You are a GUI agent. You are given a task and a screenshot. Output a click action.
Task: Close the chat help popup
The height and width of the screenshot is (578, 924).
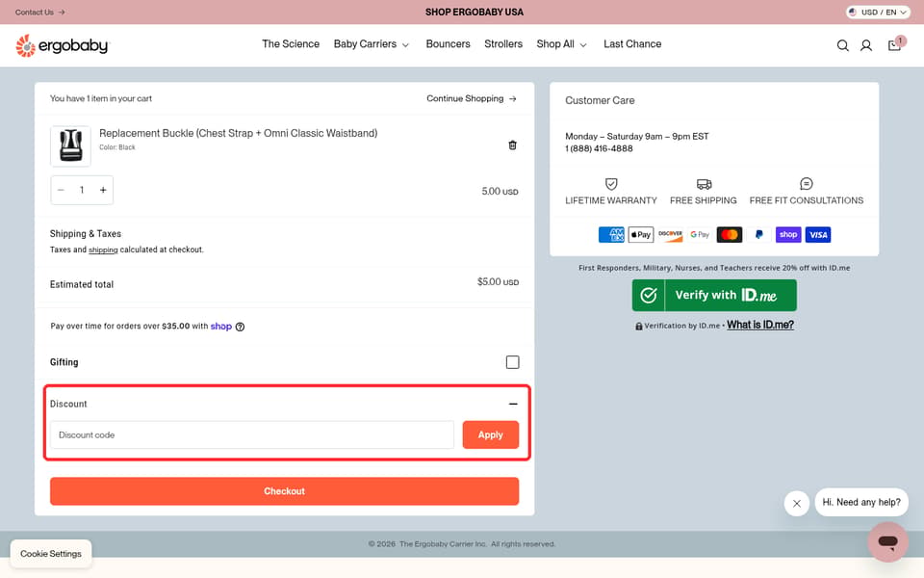point(796,503)
